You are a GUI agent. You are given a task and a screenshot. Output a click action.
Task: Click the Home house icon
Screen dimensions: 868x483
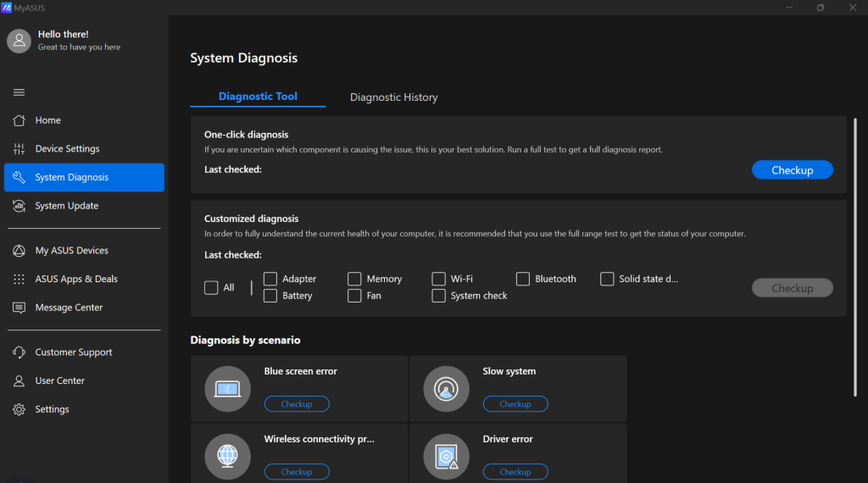(19, 120)
